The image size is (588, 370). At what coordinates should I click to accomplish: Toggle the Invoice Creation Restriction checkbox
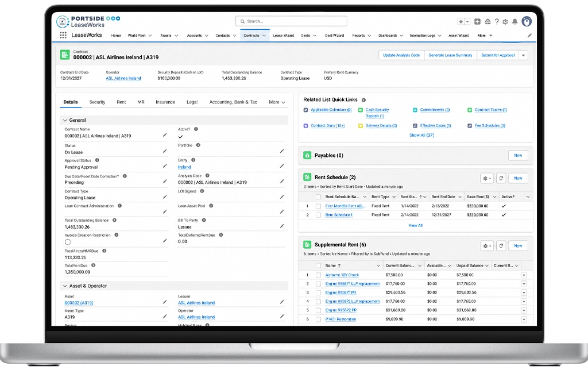tap(68, 242)
